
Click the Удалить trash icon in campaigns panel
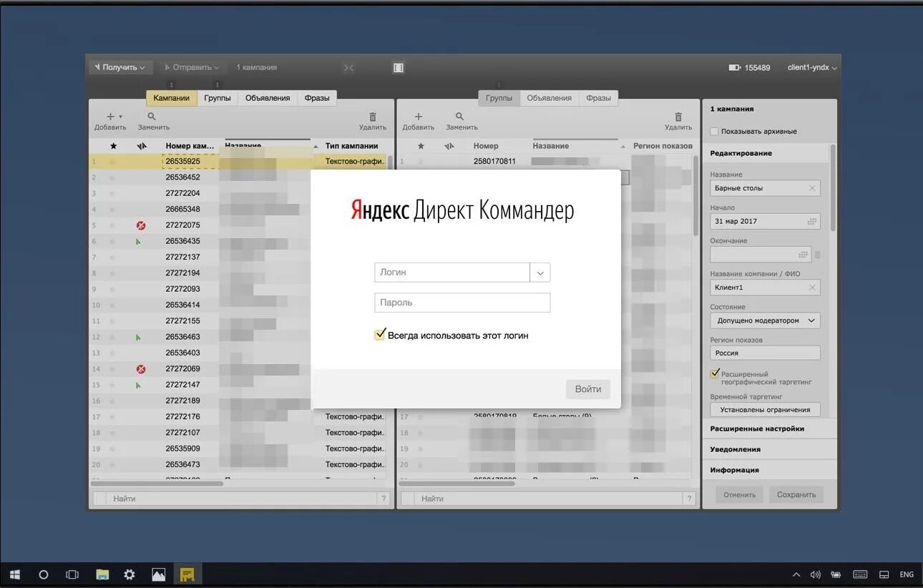(x=372, y=117)
